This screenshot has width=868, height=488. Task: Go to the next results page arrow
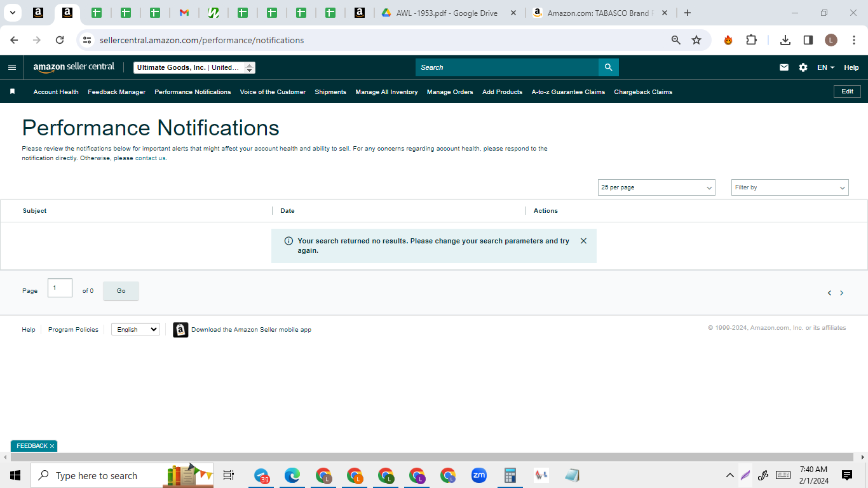(842, 293)
